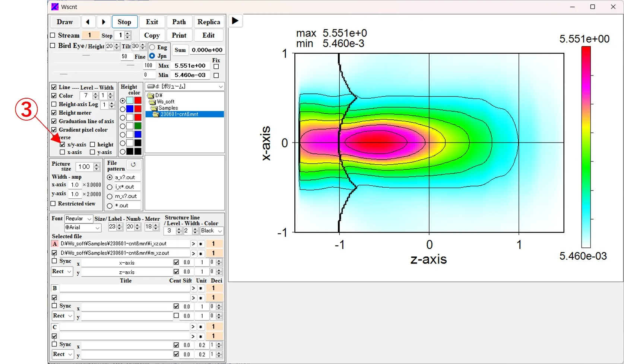Click the red 'A' section marker
Viewport: 624px width, 364px height.
click(x=55, y=244)
